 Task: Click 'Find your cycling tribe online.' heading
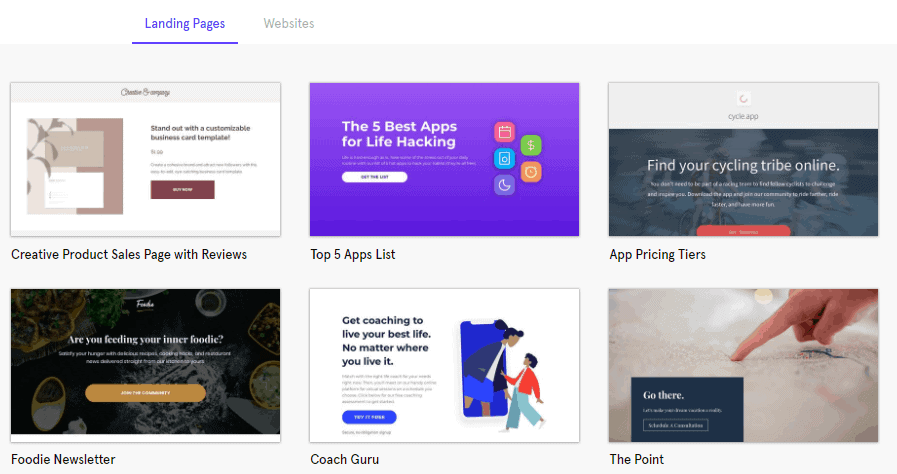[743, 165]
